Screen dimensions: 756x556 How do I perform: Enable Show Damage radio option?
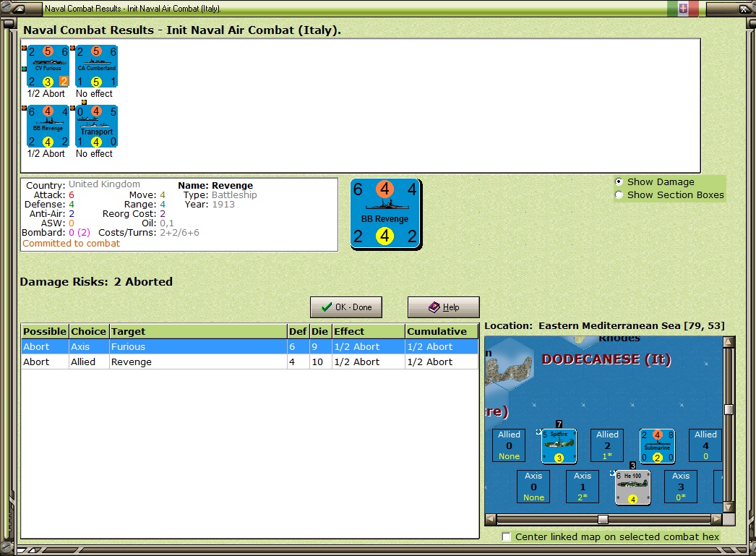coord(619,181)
